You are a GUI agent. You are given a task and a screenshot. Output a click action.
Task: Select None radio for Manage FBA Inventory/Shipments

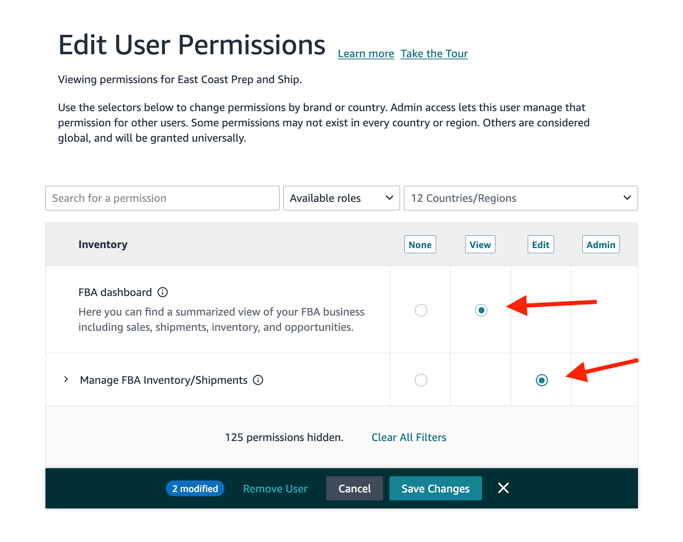[421, 380]
